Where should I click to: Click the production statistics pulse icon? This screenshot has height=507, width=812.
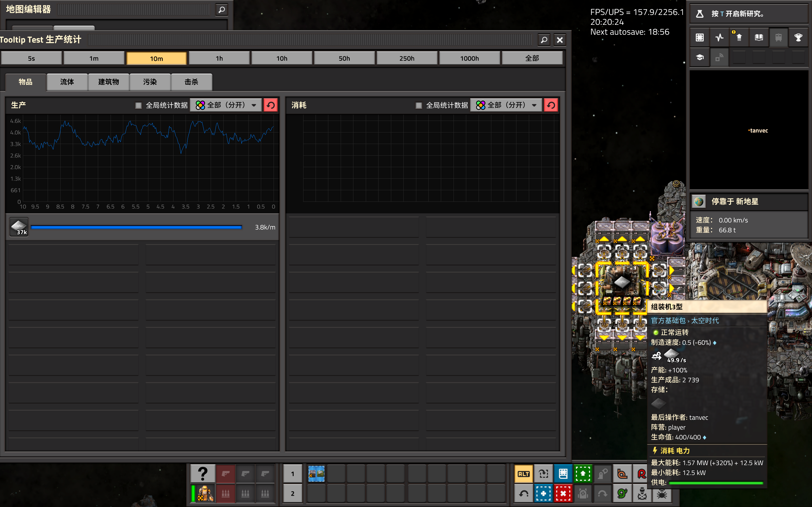coord(719,37)
